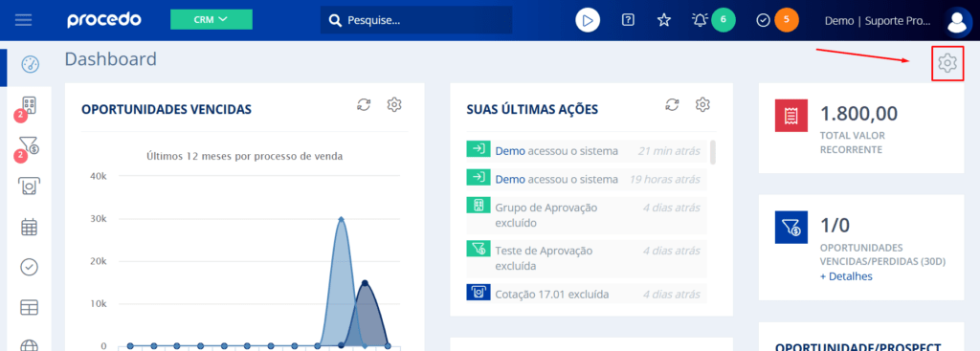Open the companies building sidebar icon
Screen dimensions: 980x351
pos(30,105)
